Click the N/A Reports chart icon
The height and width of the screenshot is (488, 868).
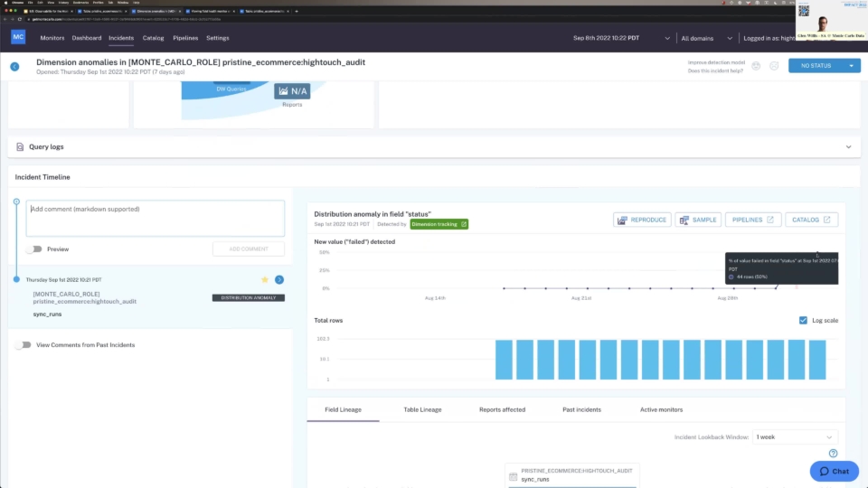[x=283, y=91]
